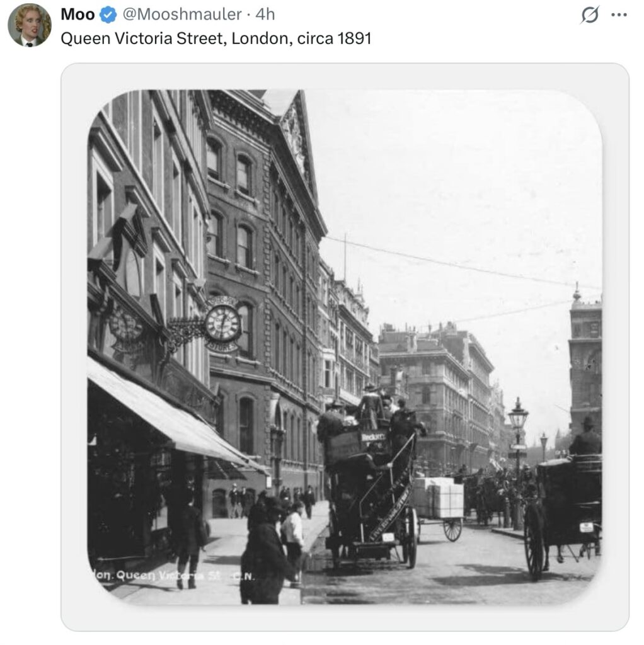The image size is (644, 645).
Task: Click the 'Queen Victoria St' photo caption
Action: (173, 576)
